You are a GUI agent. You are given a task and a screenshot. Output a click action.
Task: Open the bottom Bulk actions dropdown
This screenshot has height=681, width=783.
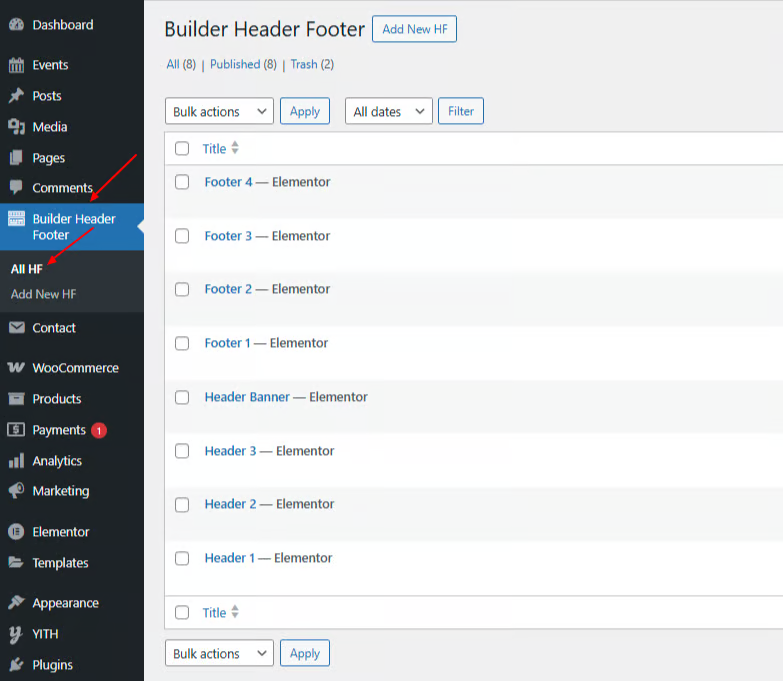tap(219, 654)
